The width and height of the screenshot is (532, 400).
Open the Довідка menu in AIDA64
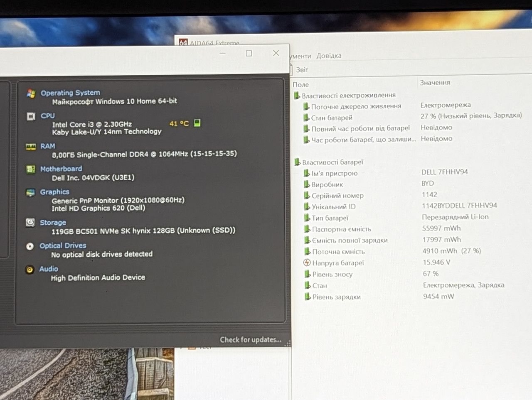click(329, 56)
